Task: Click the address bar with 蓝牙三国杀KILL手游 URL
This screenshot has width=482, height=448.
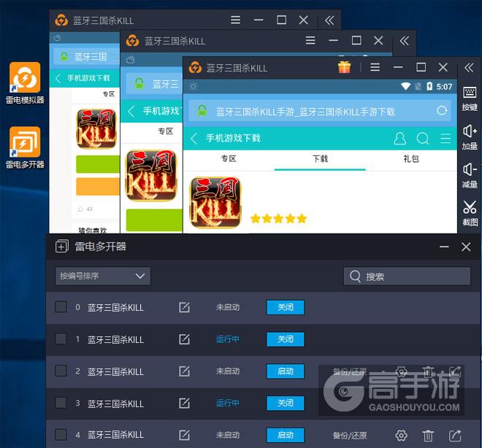Action: [x=320, y=111]
